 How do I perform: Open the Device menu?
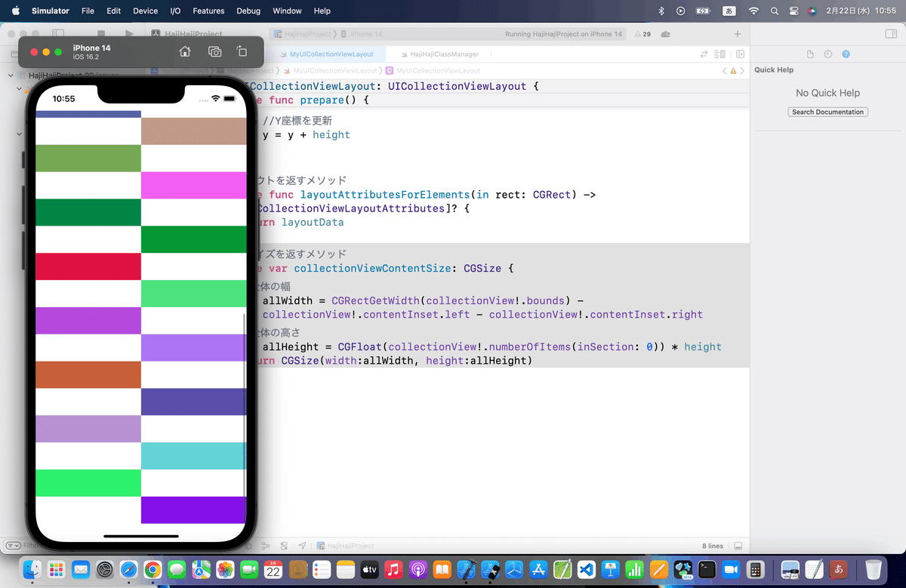pyautogui.click(x=145, y=11)
